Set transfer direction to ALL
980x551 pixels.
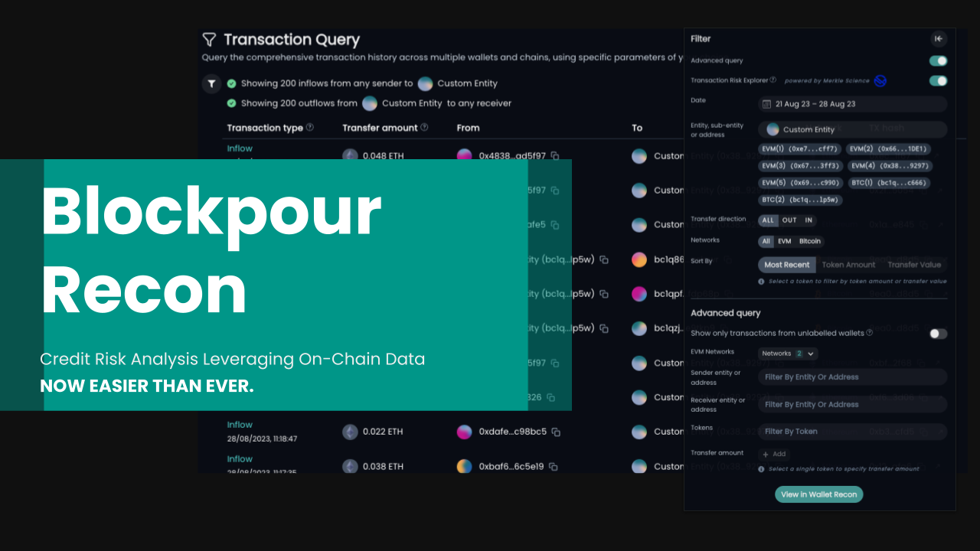point(768,220)
